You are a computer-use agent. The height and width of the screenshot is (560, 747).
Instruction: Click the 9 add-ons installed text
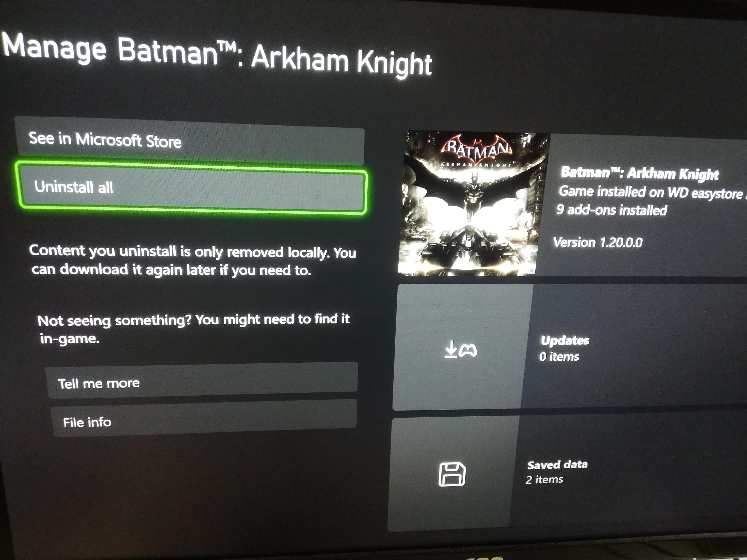pos(612,210)
